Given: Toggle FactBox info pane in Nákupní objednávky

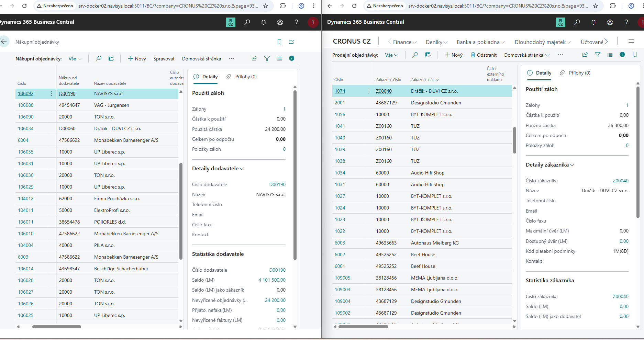Looking at the screenshot, I should tap(291, 58).
